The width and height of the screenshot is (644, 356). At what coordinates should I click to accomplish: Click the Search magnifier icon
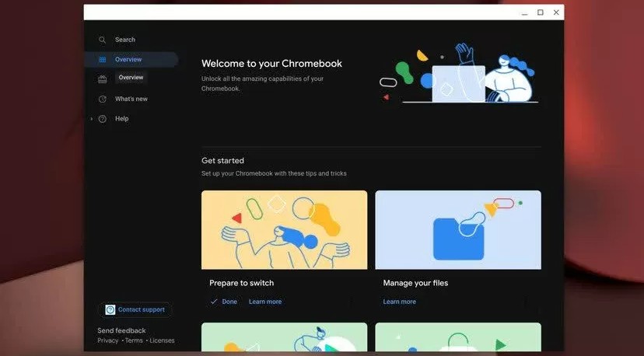click(102, 40)
